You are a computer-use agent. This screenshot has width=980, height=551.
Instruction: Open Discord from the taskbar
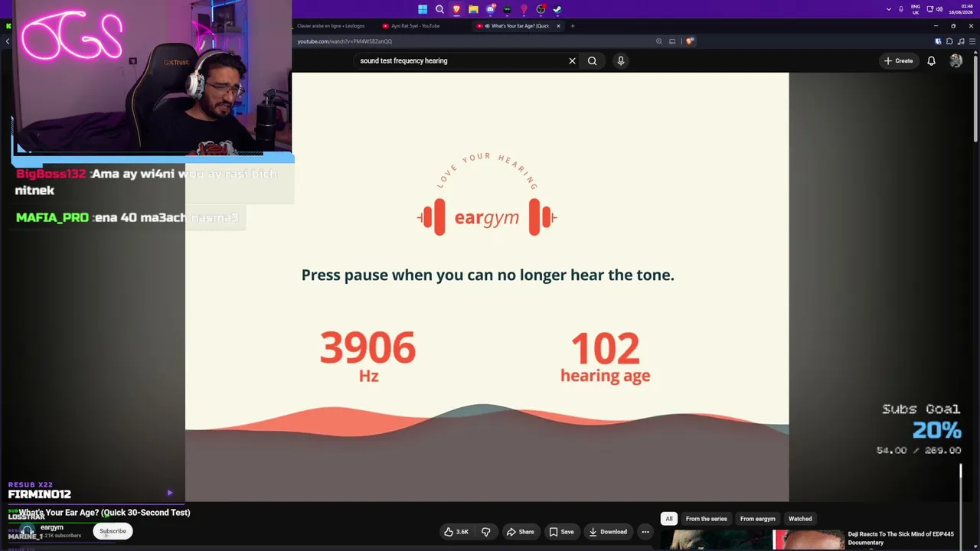pos(490,9)
